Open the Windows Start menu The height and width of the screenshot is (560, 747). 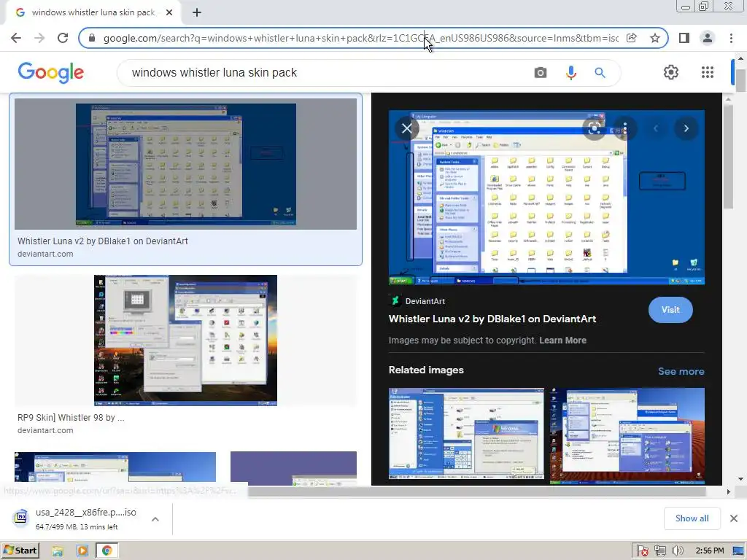pos(20,551)
